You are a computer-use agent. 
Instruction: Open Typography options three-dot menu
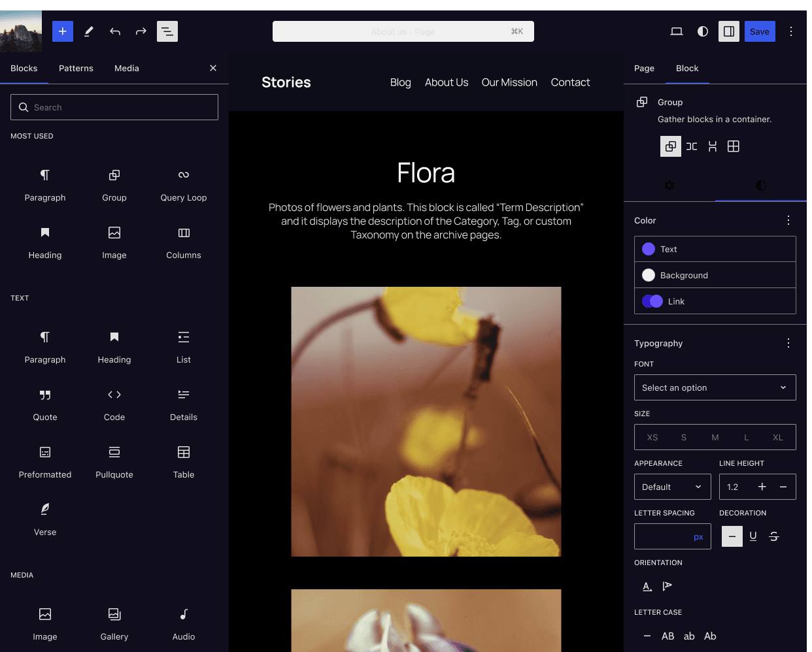[788, 343]
